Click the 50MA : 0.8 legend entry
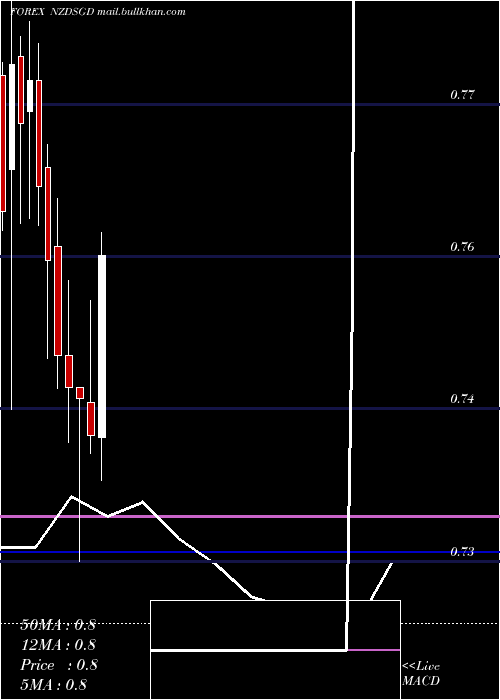 (58, 625)
